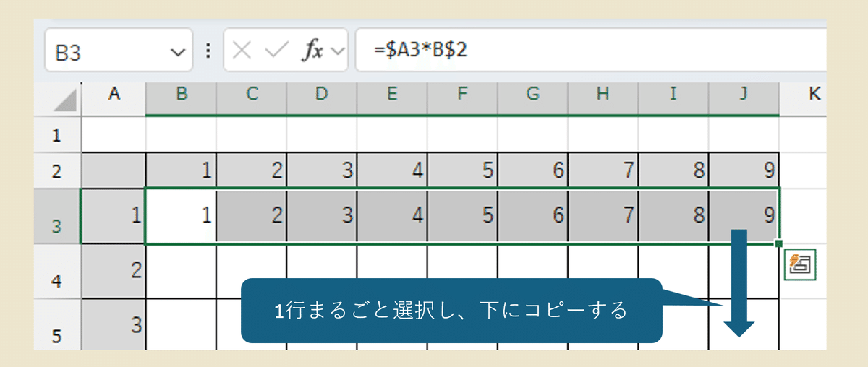868x367 pixels.
Task: Open the Name Box dropdown arrow
Action: (x=176, y=51)
